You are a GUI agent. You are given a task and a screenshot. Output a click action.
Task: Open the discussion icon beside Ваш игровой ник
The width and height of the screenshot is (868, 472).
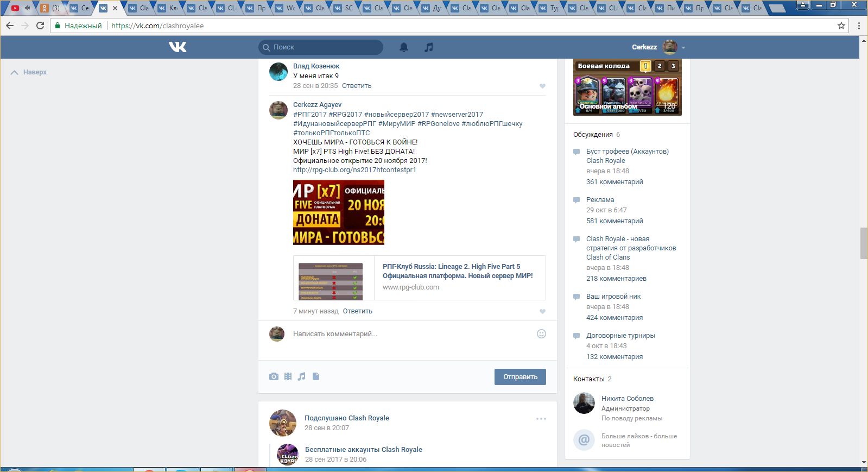576,297
